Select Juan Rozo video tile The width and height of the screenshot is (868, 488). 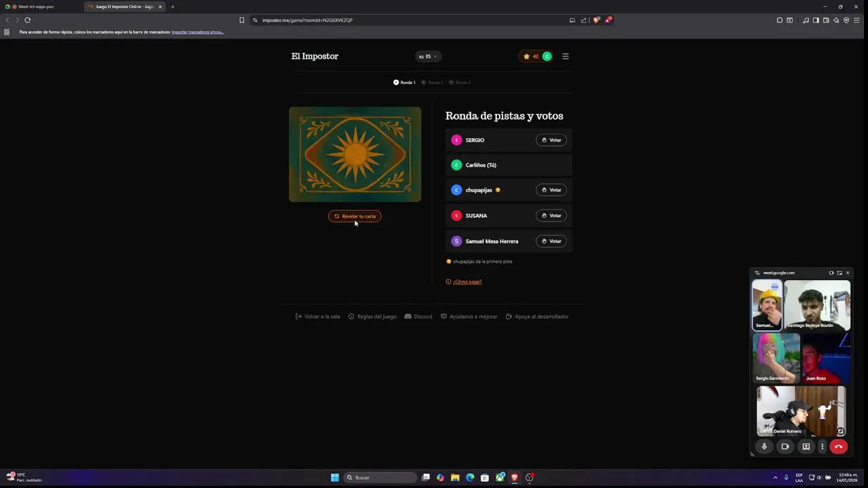pos(827,358)
